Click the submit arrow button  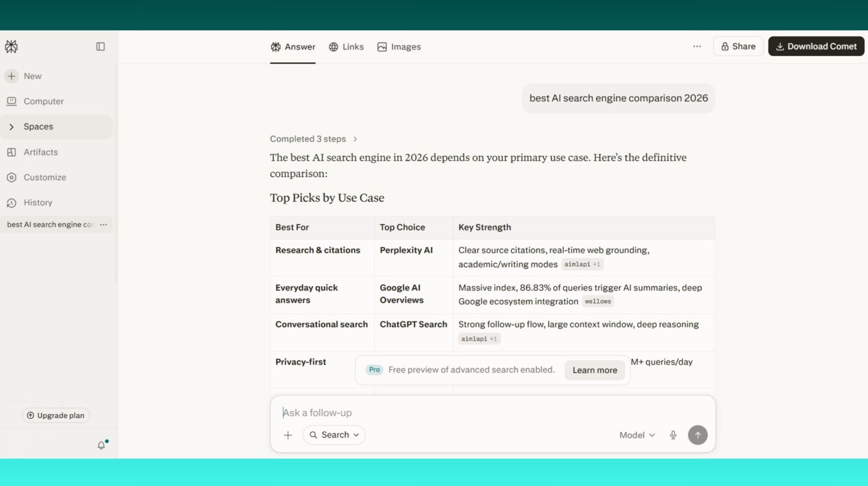(x=698, y=435)
